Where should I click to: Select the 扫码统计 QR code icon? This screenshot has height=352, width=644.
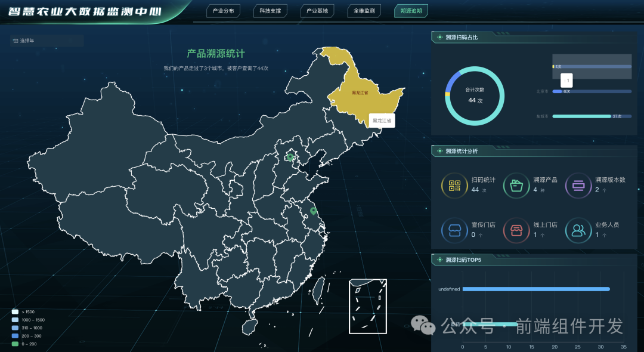(454, 186)
